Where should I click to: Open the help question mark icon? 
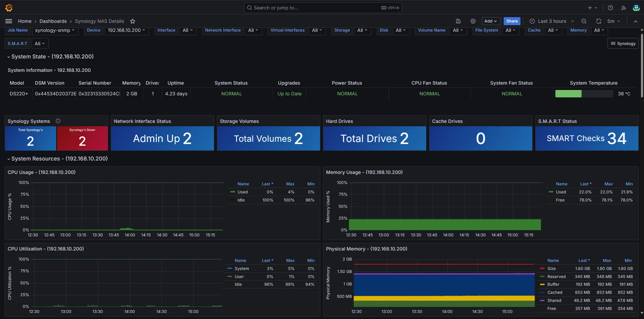(610, 8)
